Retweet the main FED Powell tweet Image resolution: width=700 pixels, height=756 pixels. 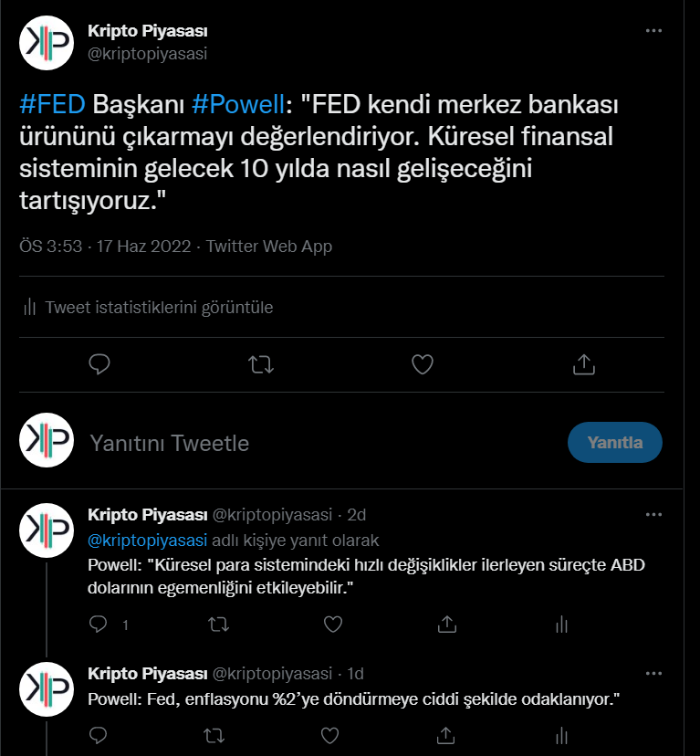260,364
